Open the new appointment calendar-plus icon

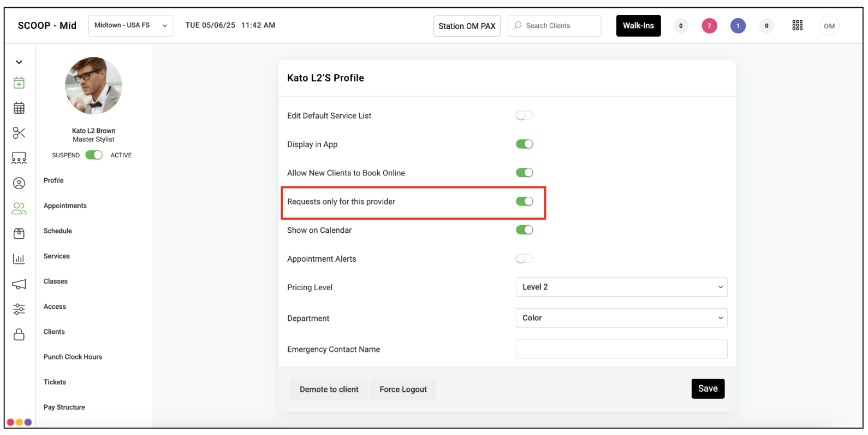tap(19, 83)
